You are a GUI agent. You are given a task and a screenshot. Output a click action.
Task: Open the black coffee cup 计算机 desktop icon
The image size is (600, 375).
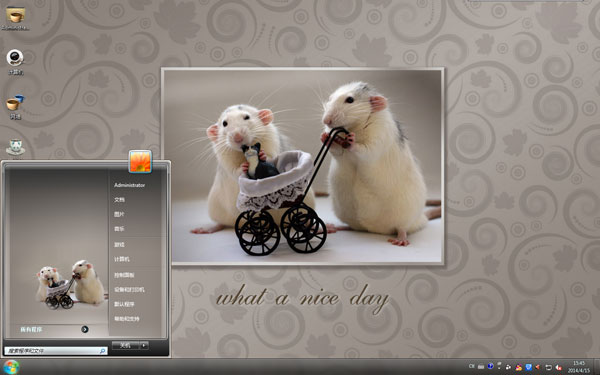[15, 58]
